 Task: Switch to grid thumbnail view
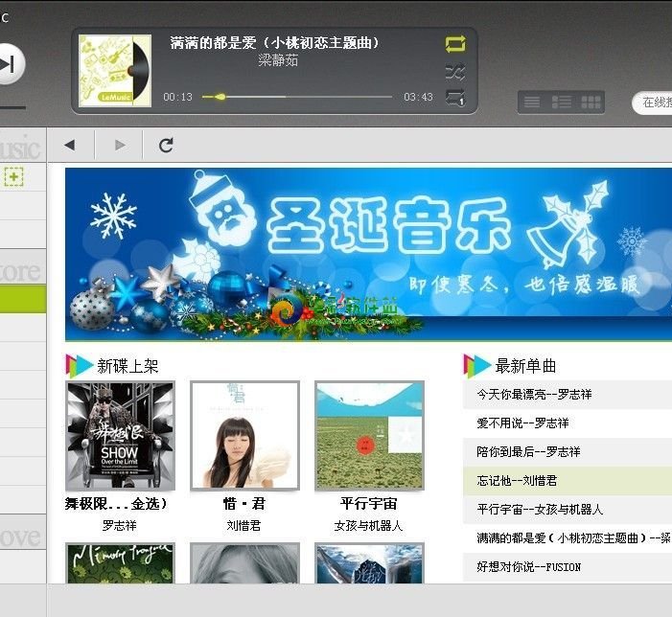pyautogui.click(x=591, y=103)
